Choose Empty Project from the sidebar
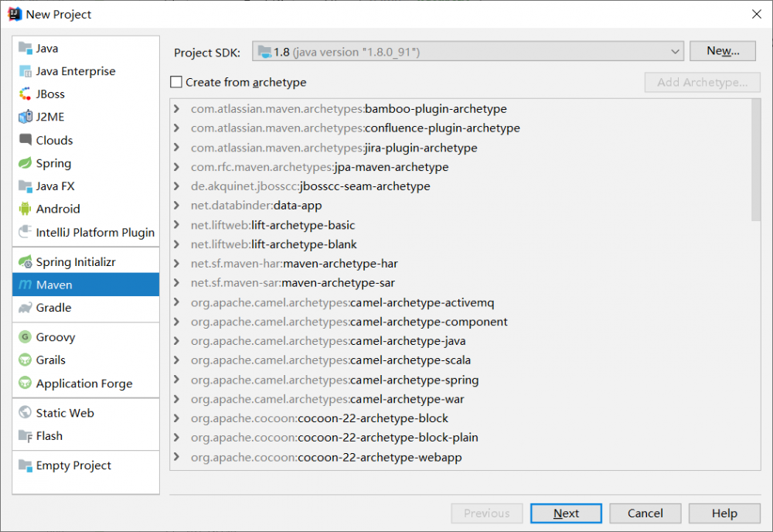773x532 pixels. [73, 465]
